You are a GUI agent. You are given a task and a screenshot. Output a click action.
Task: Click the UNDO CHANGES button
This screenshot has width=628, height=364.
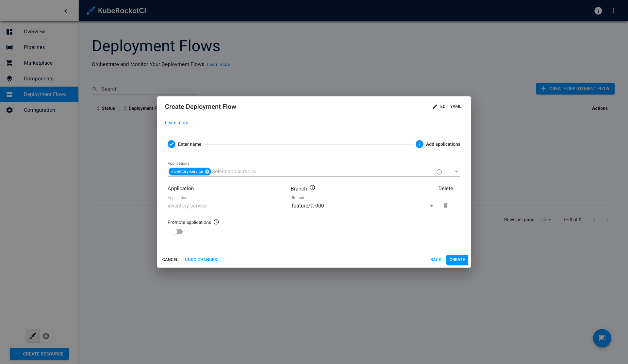pos(201,259)
